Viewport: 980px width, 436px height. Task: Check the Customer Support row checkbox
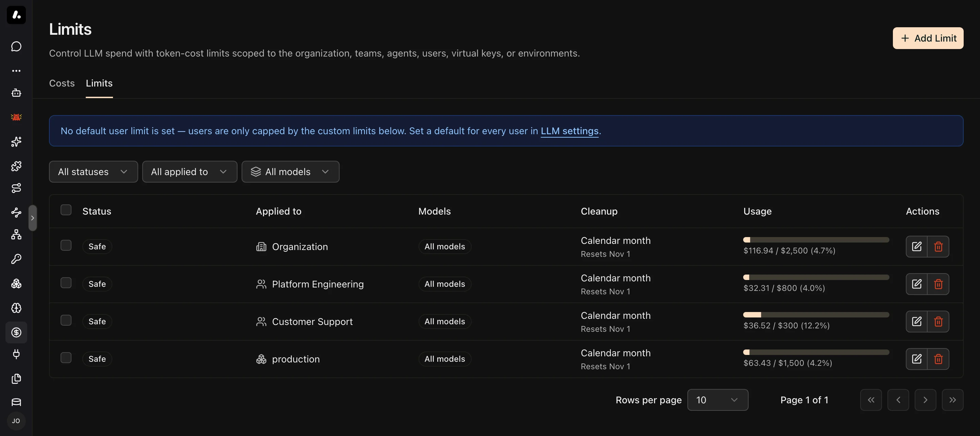pyautogui.click(x=66, y=320)
